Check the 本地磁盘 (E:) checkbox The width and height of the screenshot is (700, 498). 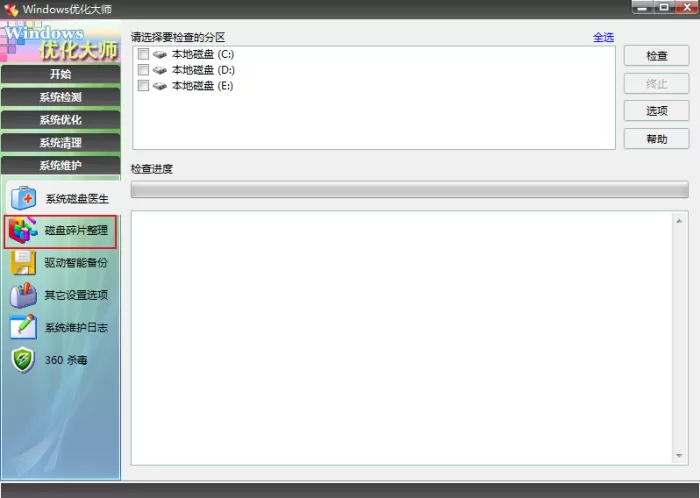point(143,85)
